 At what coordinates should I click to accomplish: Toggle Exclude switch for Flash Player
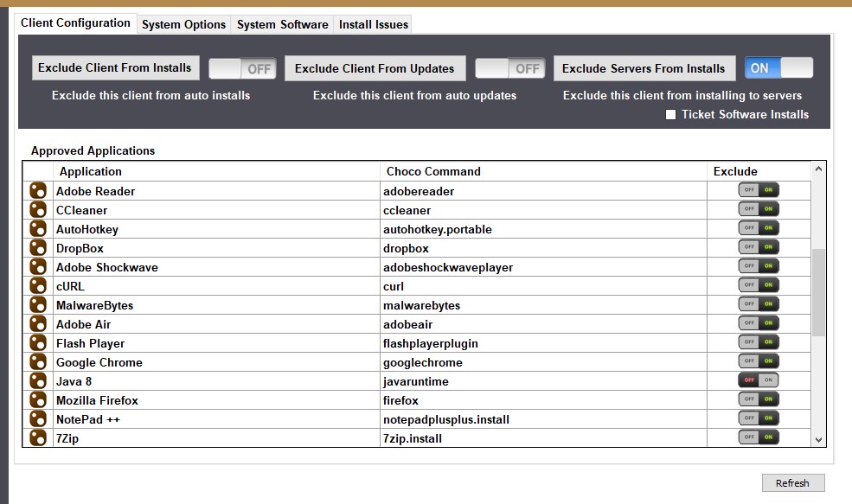[759, 342]
